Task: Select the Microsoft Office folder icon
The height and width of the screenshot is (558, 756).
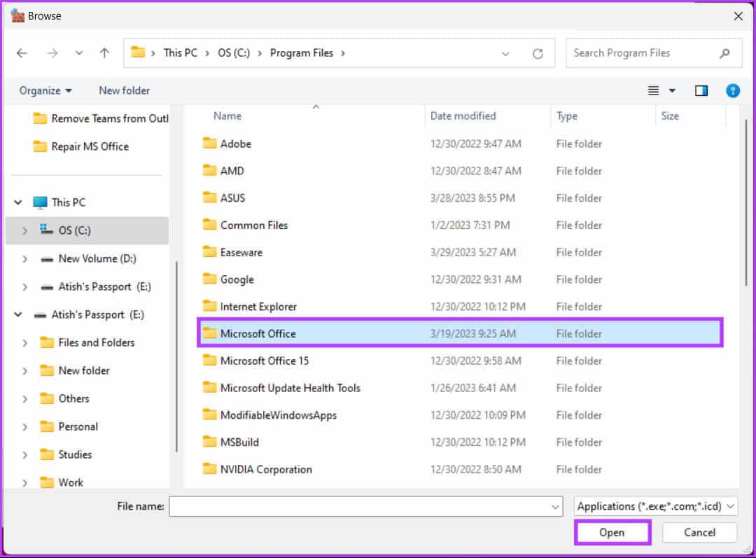Action: coord(209,333)
